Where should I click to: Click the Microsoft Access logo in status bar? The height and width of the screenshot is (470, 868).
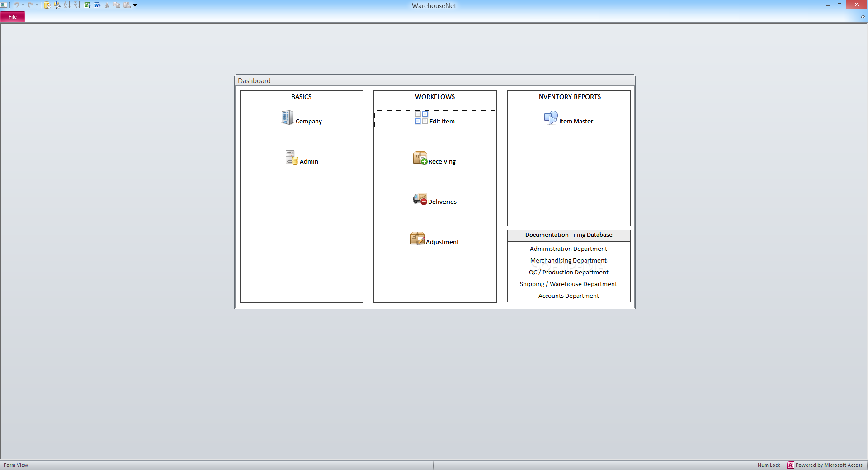790,465
